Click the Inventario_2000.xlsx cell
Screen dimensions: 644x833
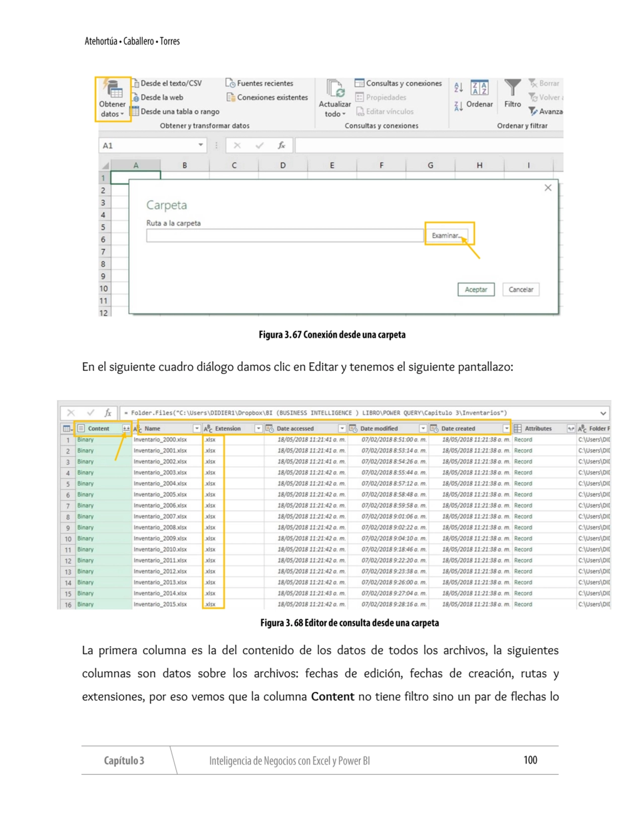[160, 440]
